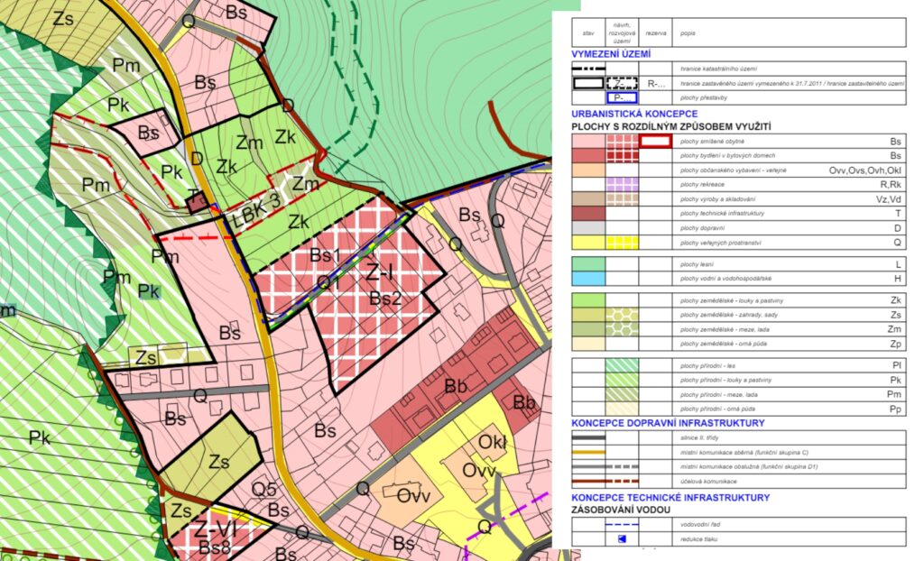The image size is (924, 561).
Task: Click the KONCEPCE DOPRAVNÍ INFRASTRUKTURY heading
Action: point(668,422)
